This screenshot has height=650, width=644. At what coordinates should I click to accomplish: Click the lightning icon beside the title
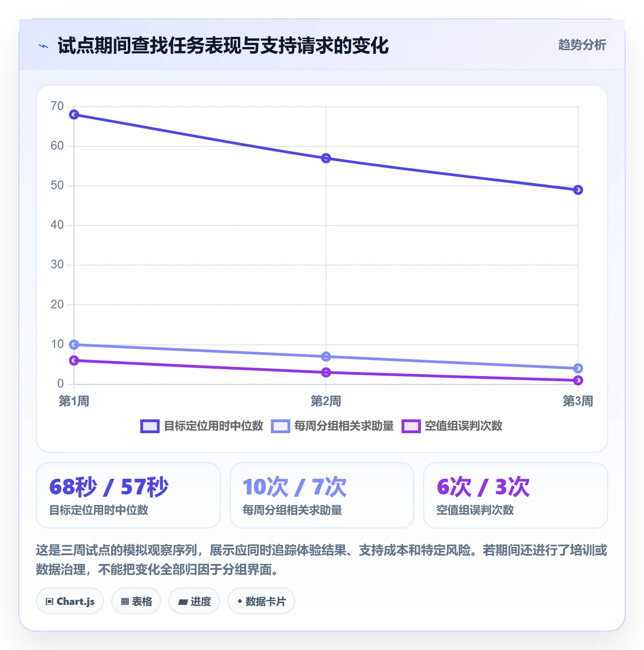click(x=44, y=46)
